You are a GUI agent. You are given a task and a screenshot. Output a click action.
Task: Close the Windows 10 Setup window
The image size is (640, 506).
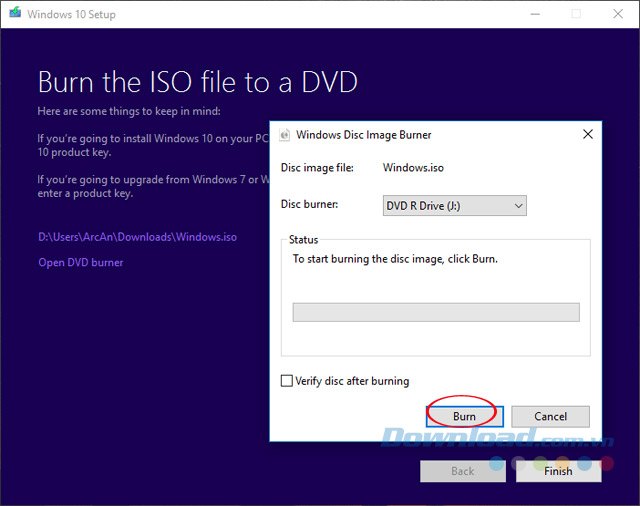[618, 14]
